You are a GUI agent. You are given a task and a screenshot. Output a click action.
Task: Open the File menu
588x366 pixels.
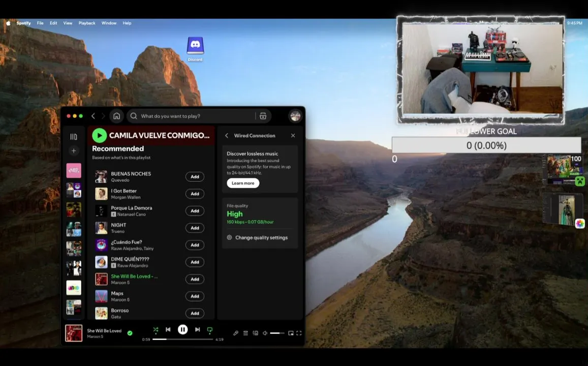tap(40, 23)
